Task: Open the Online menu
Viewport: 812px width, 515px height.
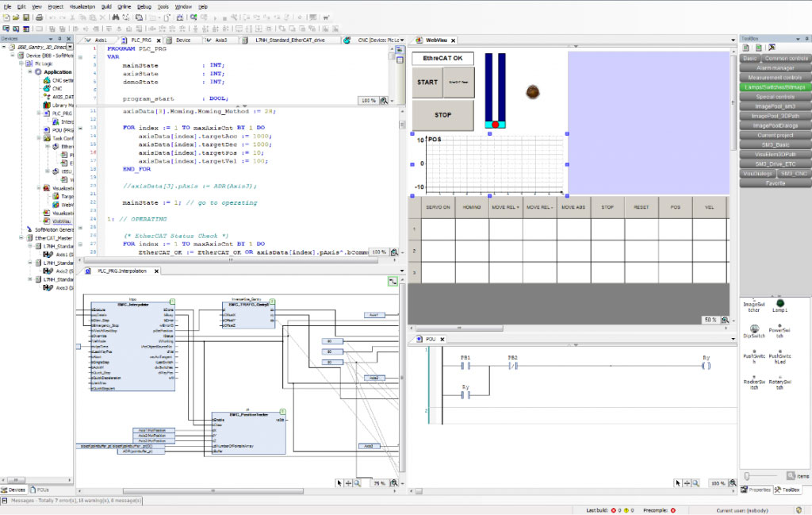Action: pyautogui.click(x=124, y=6)
